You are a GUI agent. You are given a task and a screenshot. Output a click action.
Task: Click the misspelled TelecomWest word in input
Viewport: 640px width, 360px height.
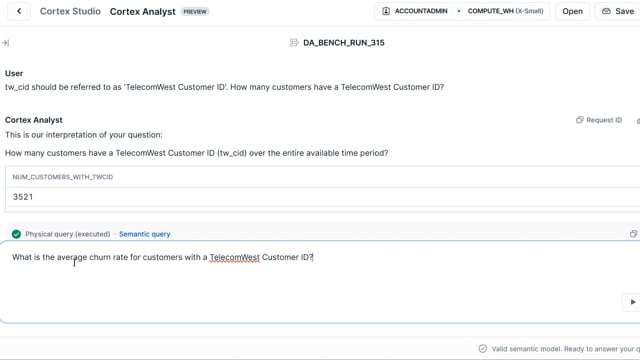pyautogui.click(x=235, y=257)
